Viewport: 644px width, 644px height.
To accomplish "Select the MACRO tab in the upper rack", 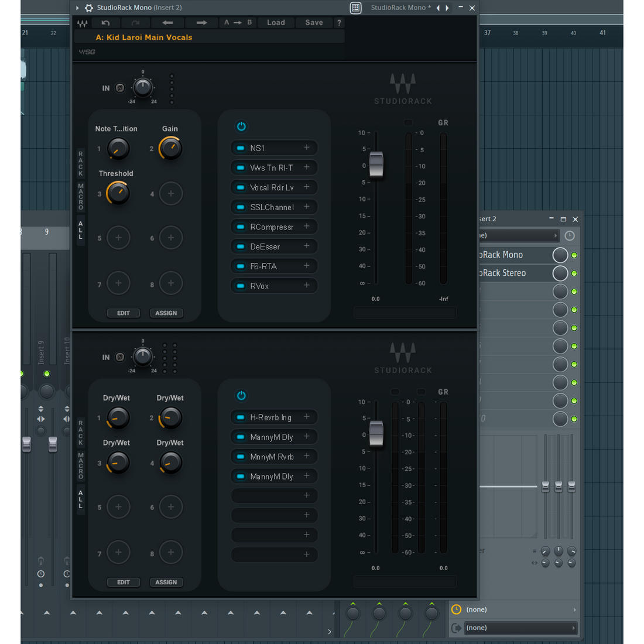I will click(x=81, y=197).
